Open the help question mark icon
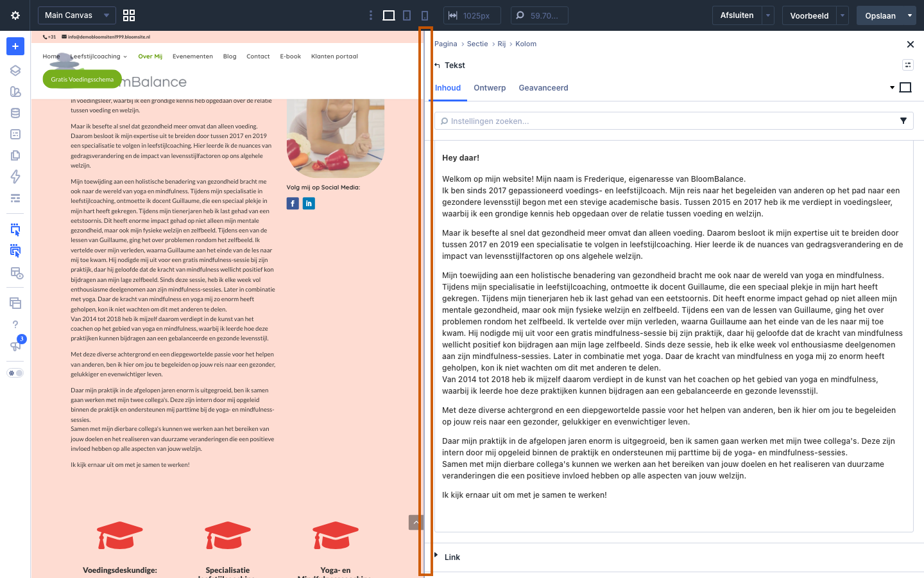Image resolution: width=924 pixels, height=578 pixels. click(15, 324)
